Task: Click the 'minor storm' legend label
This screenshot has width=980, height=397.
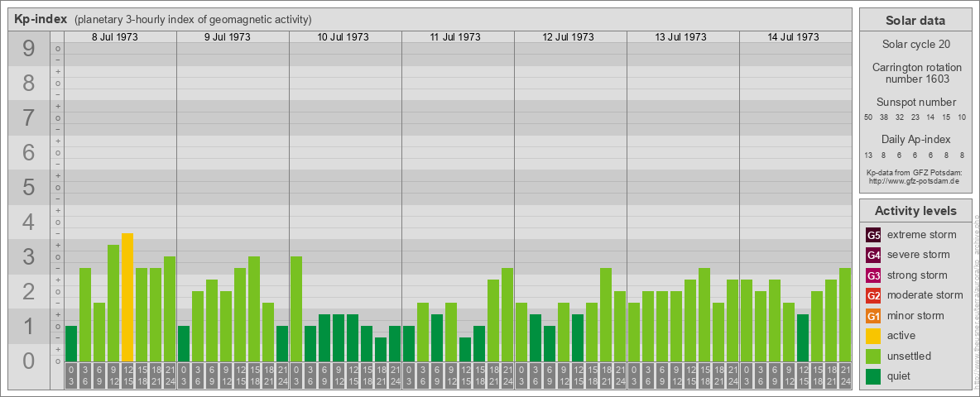Action: (915, 316)
